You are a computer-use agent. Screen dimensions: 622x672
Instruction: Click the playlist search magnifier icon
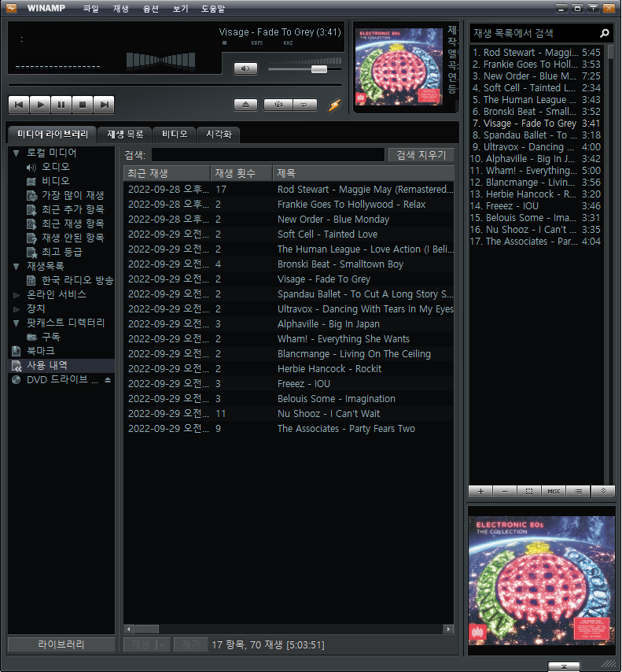tap(605, 33)
